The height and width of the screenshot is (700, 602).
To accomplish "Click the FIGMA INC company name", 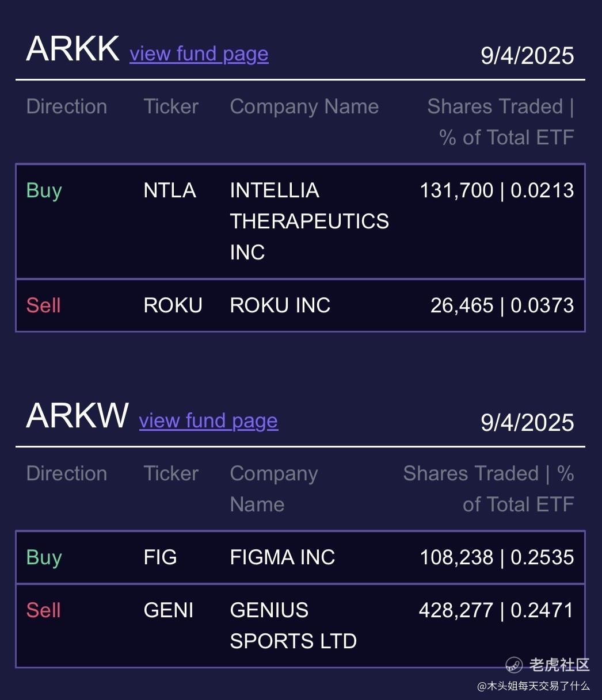I will (283, 557).
